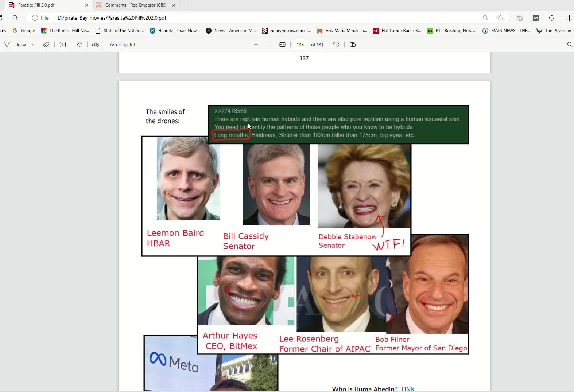The width and height of the screenshot is (574, 392).
Task: Open the Find in PDF search icon
Action: pyautogui.click(x=570, y=44)
